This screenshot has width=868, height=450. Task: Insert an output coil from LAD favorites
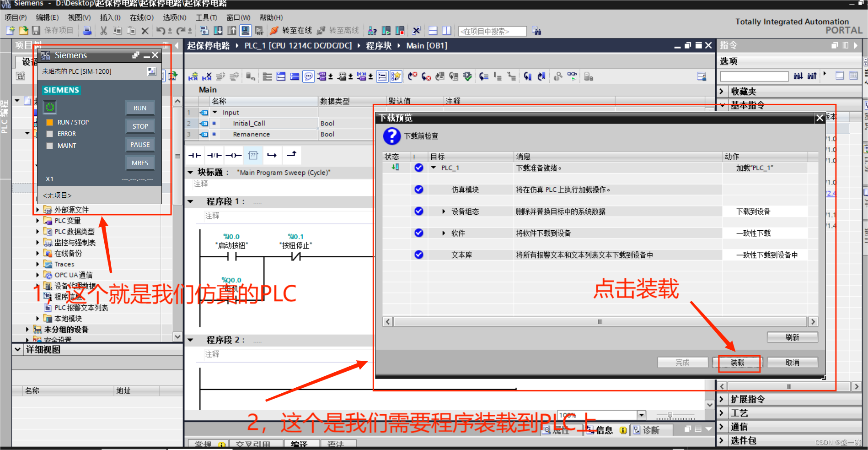point(233,155)
